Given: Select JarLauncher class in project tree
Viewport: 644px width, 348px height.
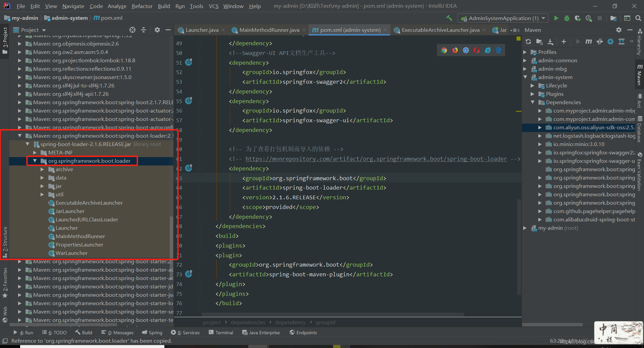Looking at the screenshot, I should pyautogui.click(x=70, y=211).
